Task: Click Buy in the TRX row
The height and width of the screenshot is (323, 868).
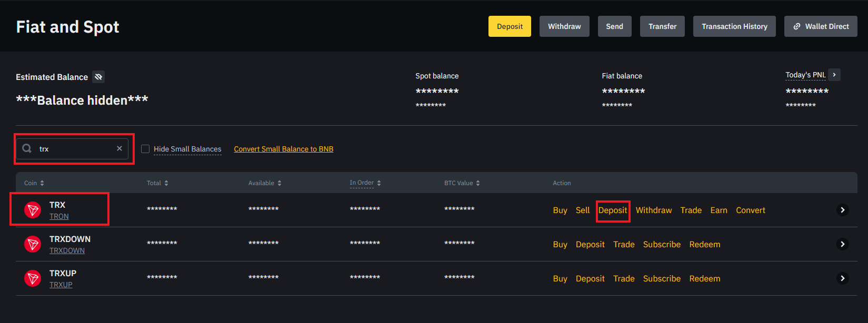Action: pyautogui.click(x=560, y=210)
